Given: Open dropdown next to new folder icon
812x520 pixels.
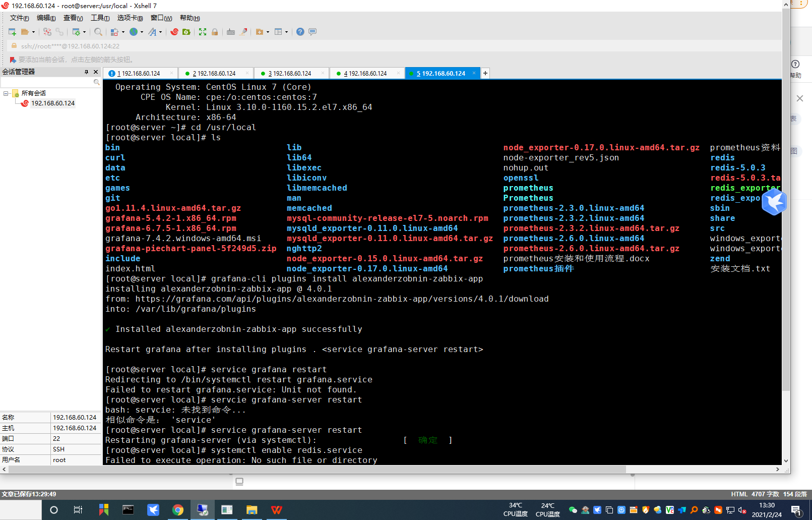Looking at the screenshot, I should (x=268, y=32).
